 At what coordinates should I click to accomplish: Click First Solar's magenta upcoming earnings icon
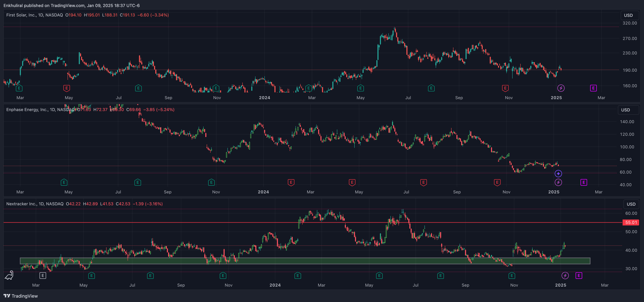[x=593, y=88]
